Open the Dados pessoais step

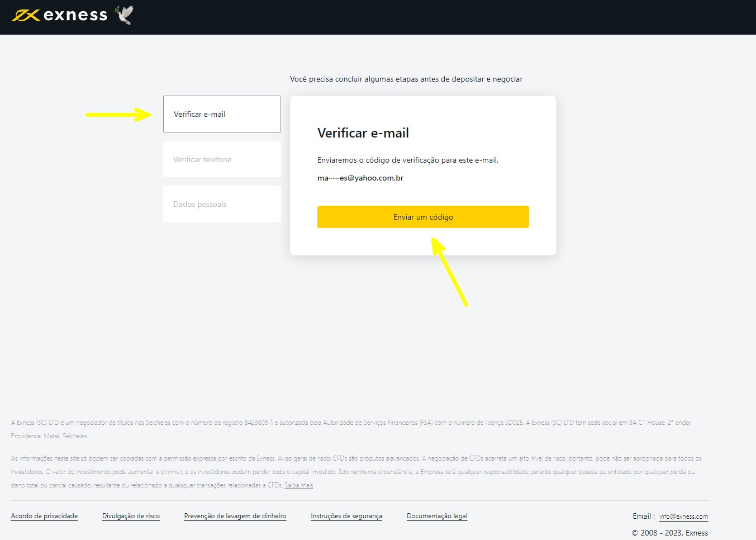pyautogui.click(x=221, y=204)
